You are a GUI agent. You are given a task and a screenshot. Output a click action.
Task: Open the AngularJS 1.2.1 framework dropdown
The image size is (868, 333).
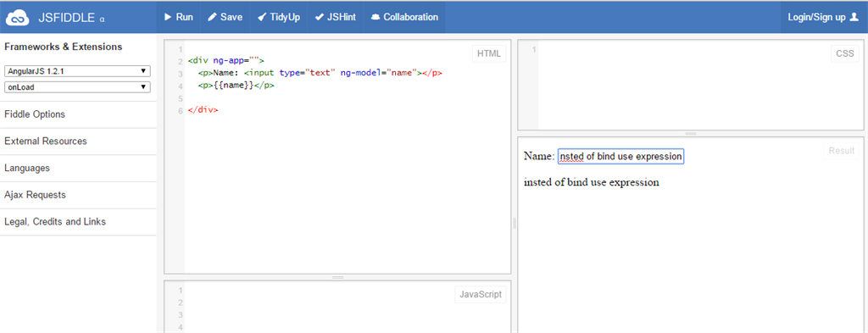pos(77,71)
